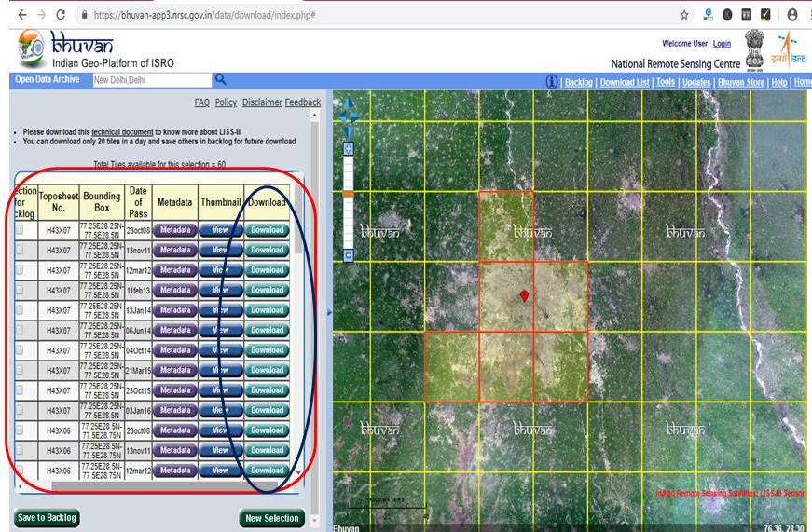Click the Date of Pass column header
The height and width of the screenshot is (532, 812).
click(138, 202)
